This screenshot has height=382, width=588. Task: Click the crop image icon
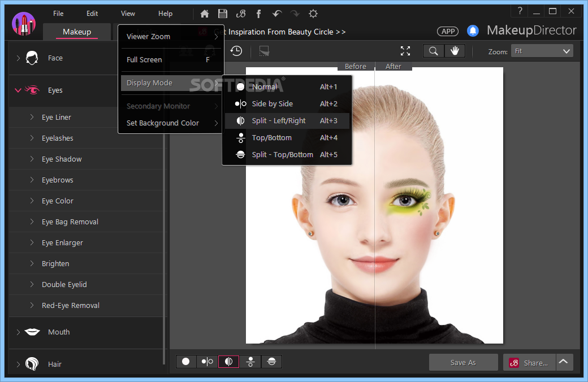point(264,51)
